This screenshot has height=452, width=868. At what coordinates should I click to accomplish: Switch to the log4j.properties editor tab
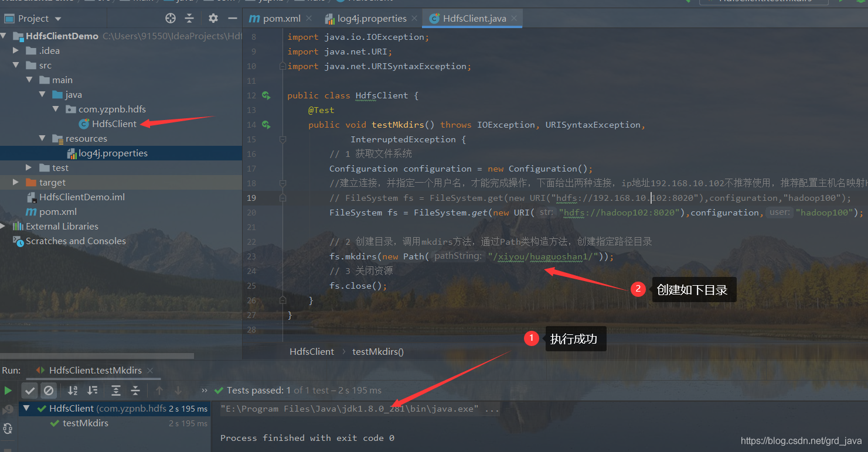(372, 19)
